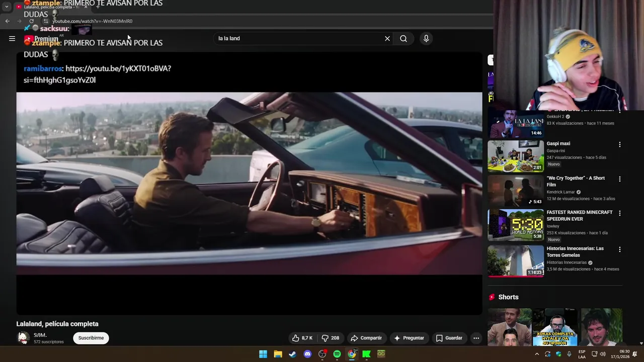Viewport: 644px width, 362px height.
Task: Click the page scrollbar down arrow
Action: [641, 343]
